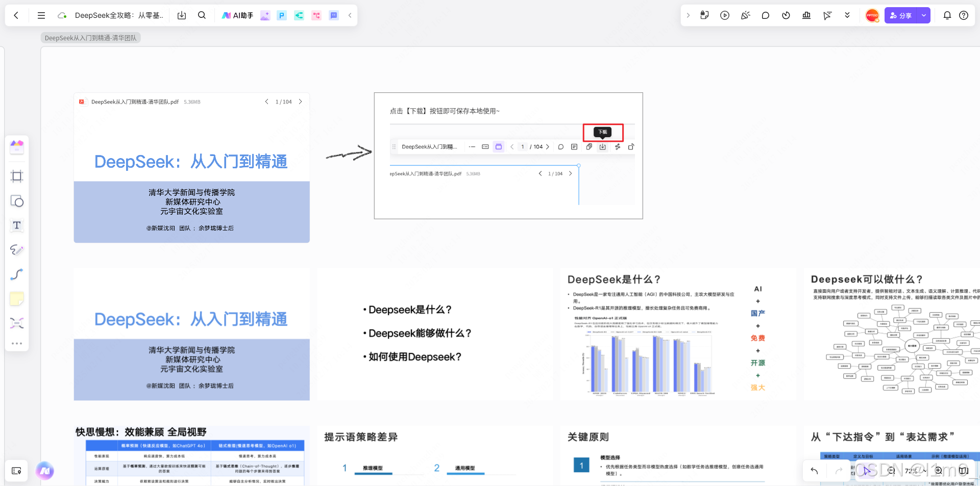Click the export/download icon in the top bar
980x486 pixels.
(182, 15)
